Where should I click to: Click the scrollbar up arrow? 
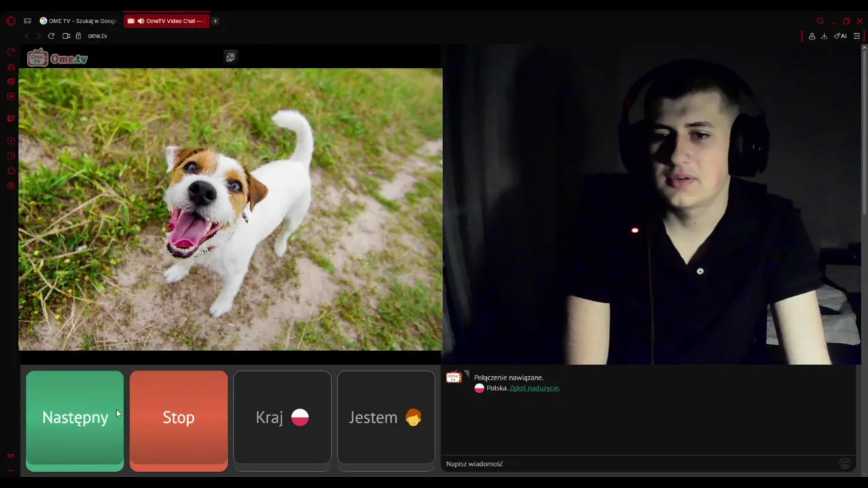[x=864, y=48]
